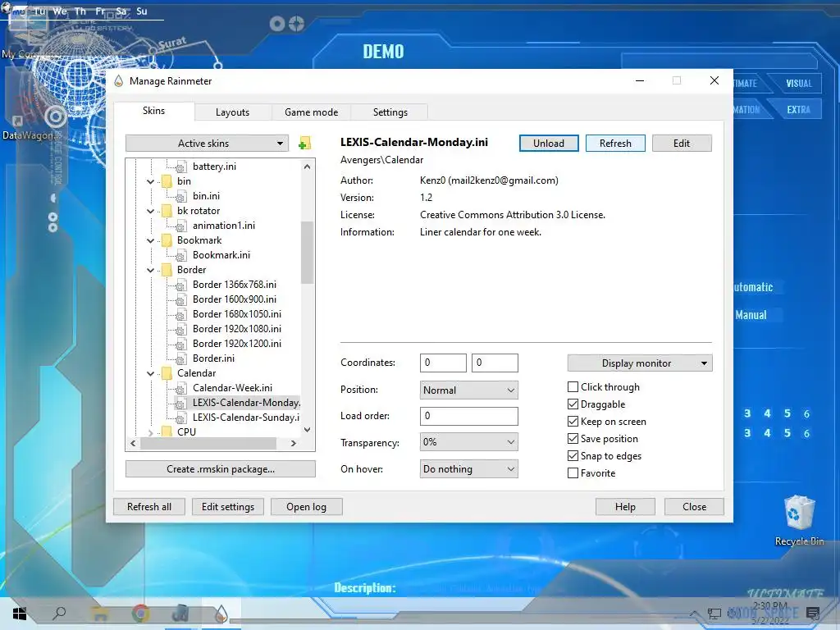
Task: Click the Border folder icon
Action: (x=167, y=269)
